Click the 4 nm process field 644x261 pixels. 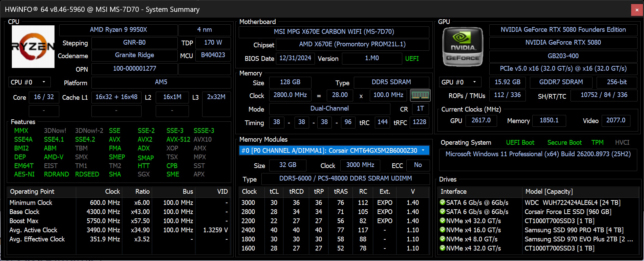pyautogui.click(x=205, y=30)
